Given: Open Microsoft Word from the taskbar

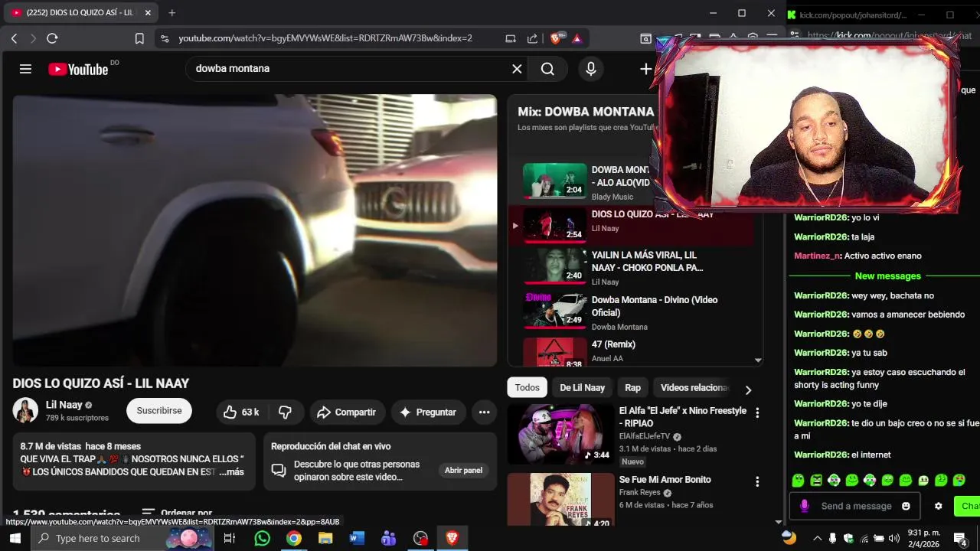Looking at the screenshot, I should click(x=357, y=538).
